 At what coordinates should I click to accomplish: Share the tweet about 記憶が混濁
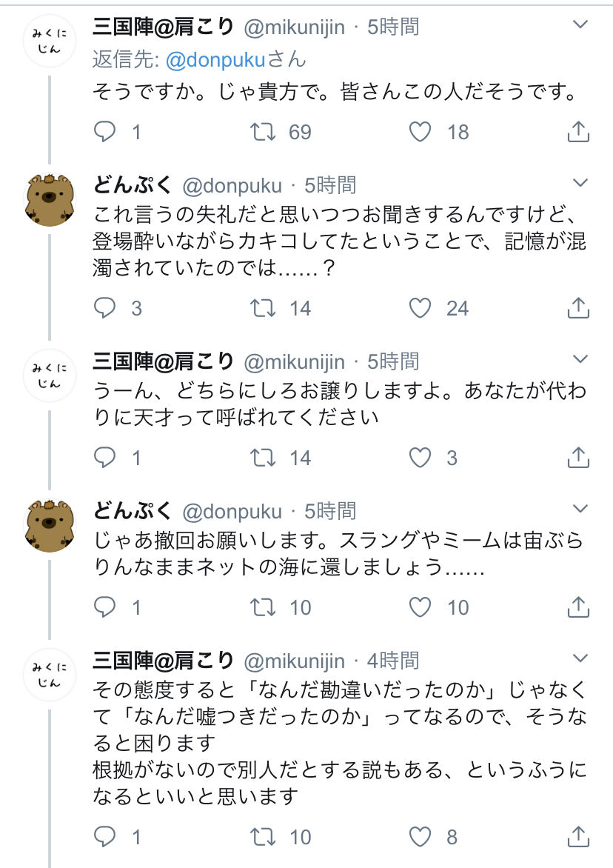577,307
